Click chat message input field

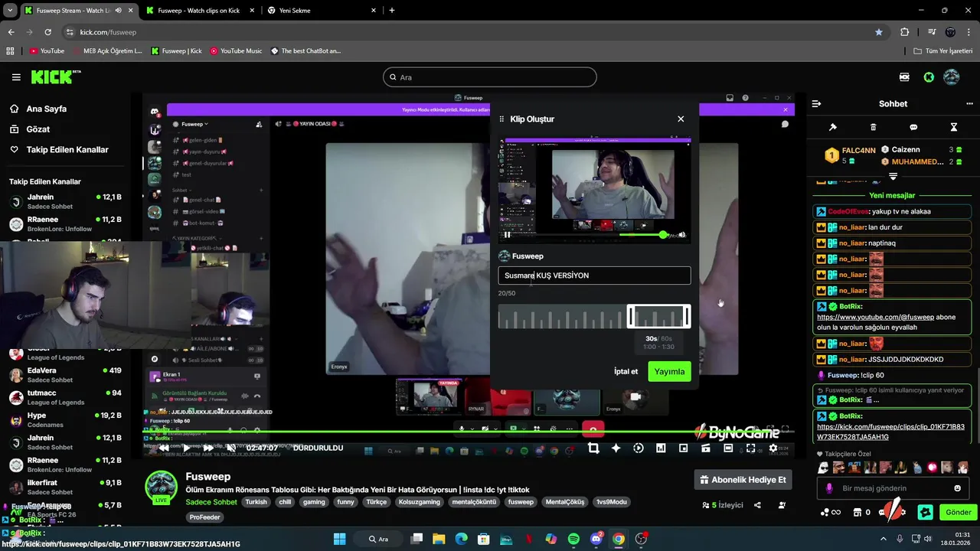[893, 488]
